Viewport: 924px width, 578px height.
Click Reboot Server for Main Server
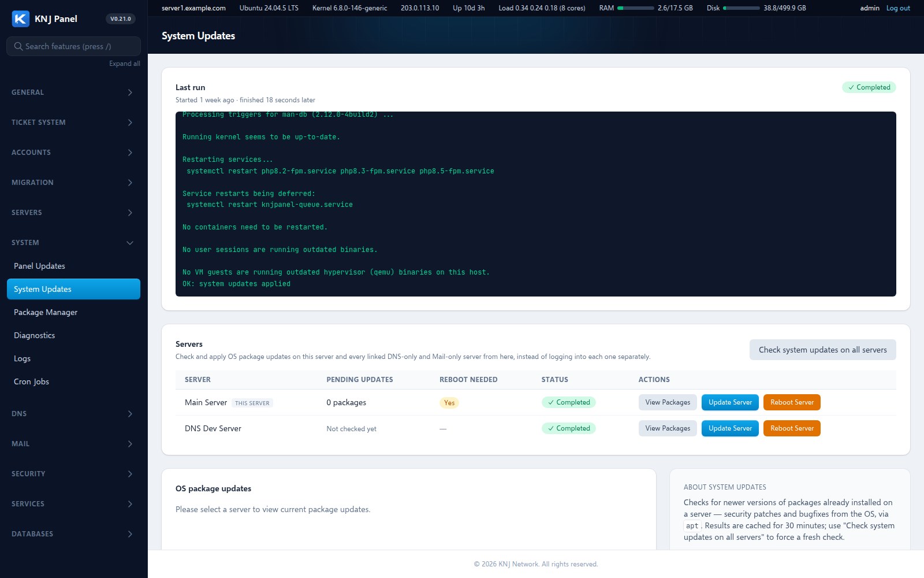(792, 402)
